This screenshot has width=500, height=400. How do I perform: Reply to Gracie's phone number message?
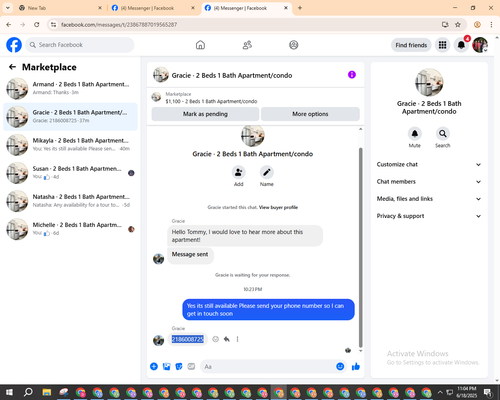pyautogui.click(x=227, y=339)
